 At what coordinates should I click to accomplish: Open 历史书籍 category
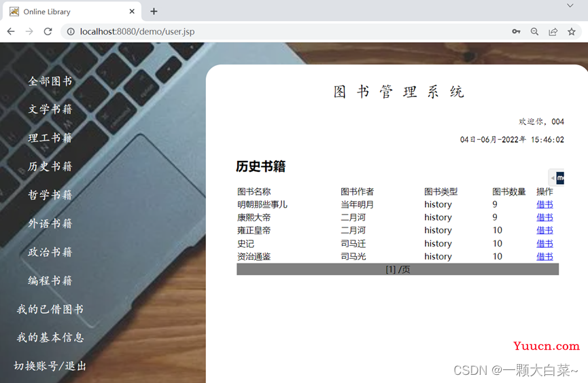pos(50,166)
